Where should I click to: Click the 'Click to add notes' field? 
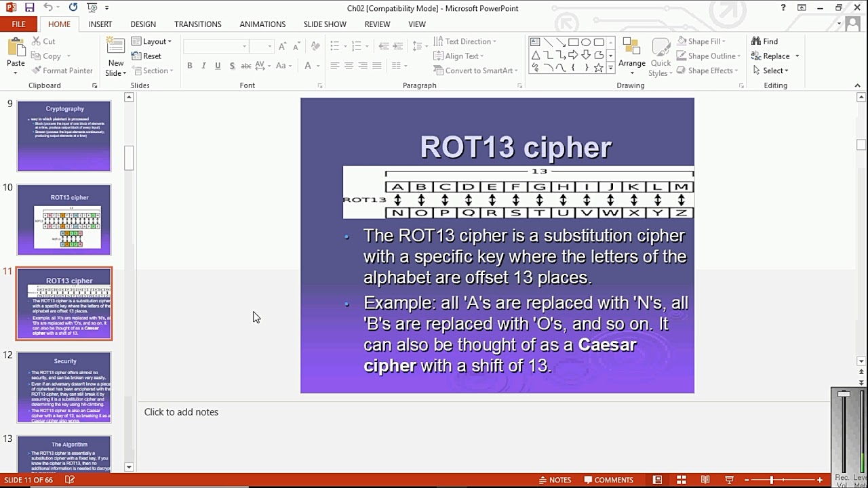[181, 412]
